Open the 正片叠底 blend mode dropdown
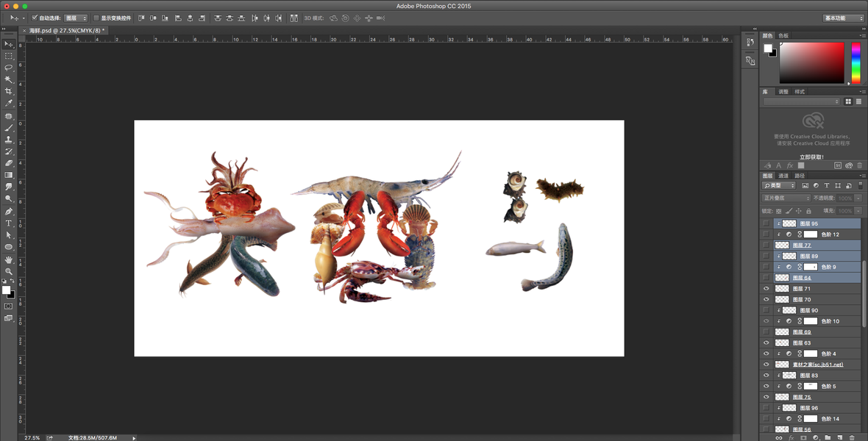 [x=786, y=198]
